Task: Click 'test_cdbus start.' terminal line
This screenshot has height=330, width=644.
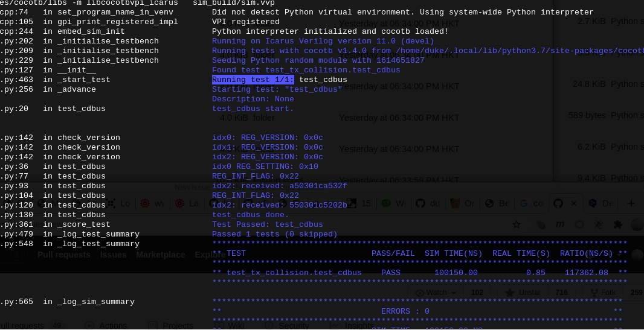Action: pos(253,109)
